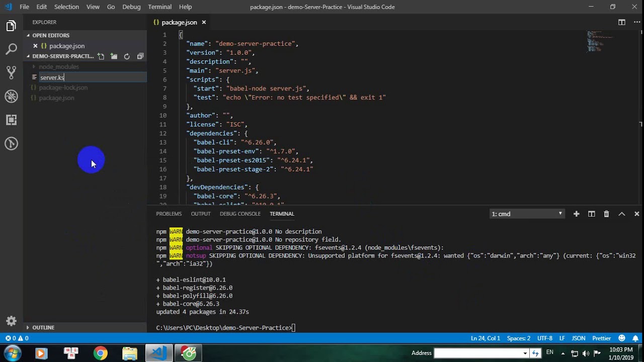The width and height of the screenshot is (644, 362).
Task: Switch to the Debug Console tab
Action: pos(240,214)
